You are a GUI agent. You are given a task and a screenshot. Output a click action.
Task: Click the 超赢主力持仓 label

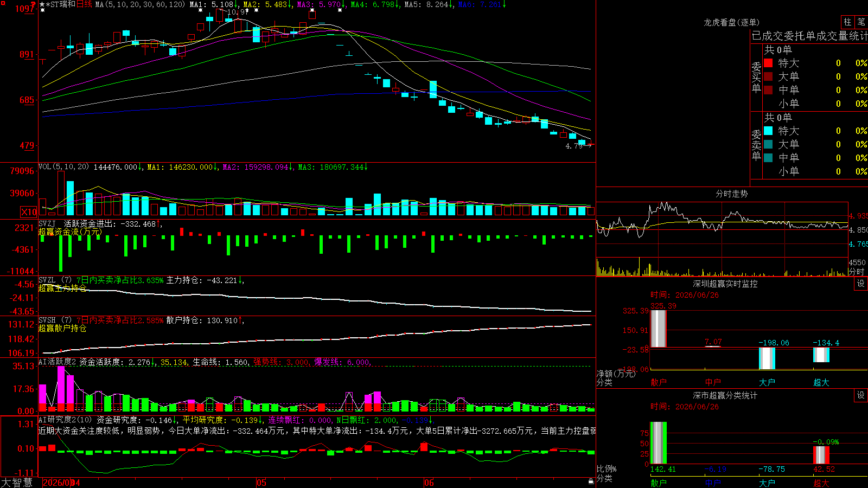[62, 288]
